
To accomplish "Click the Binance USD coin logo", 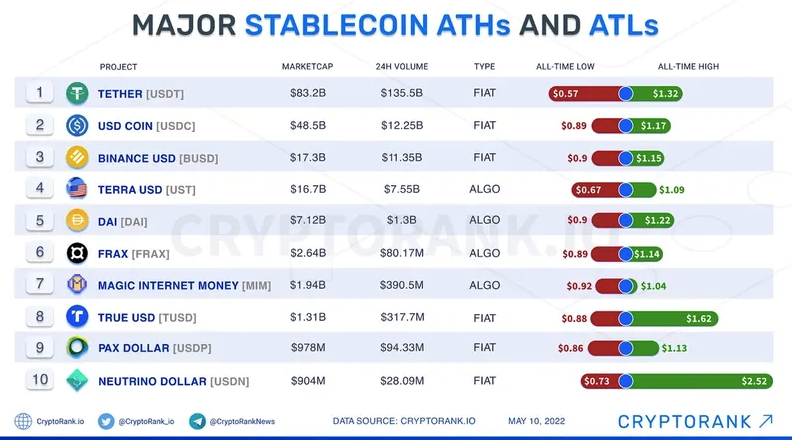I will 77,158.
